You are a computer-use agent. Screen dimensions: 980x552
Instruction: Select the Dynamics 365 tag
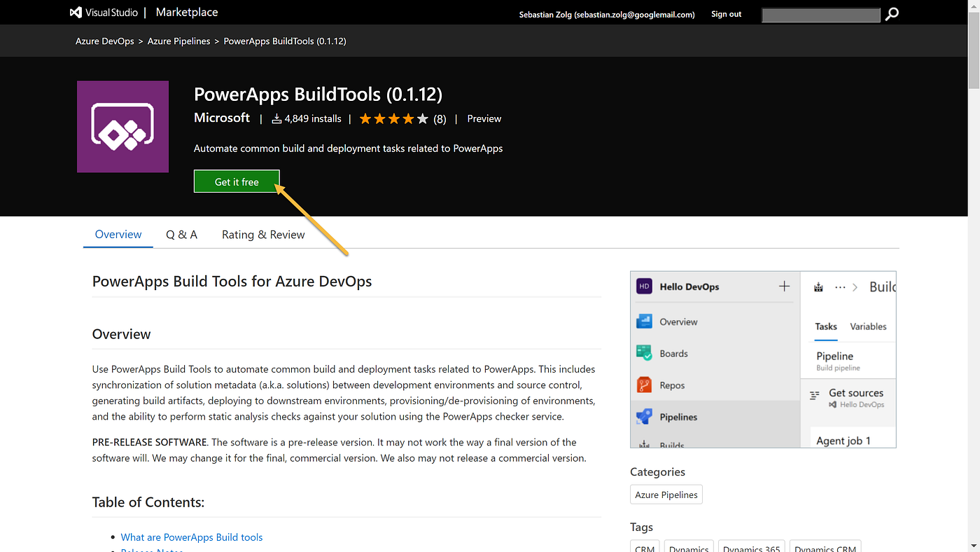[x=752, y=546]
